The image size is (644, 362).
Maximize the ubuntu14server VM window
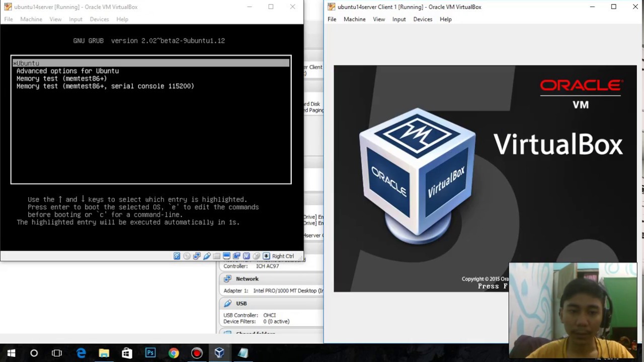[271, 7]
